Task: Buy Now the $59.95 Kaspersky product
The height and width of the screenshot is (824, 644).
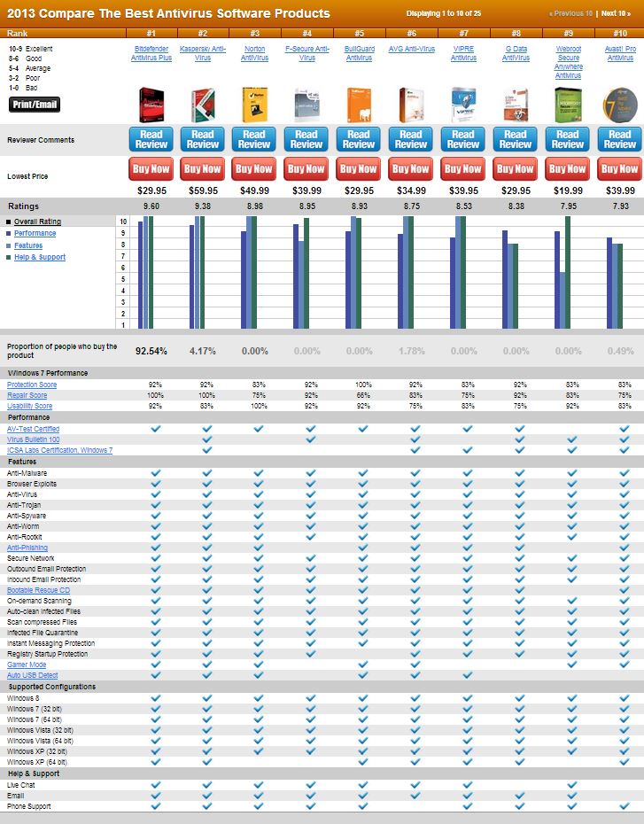Action: pos(203,168)
